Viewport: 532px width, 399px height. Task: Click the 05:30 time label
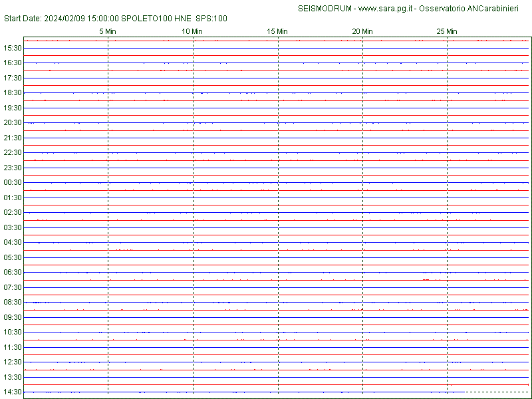coord(13,257)
